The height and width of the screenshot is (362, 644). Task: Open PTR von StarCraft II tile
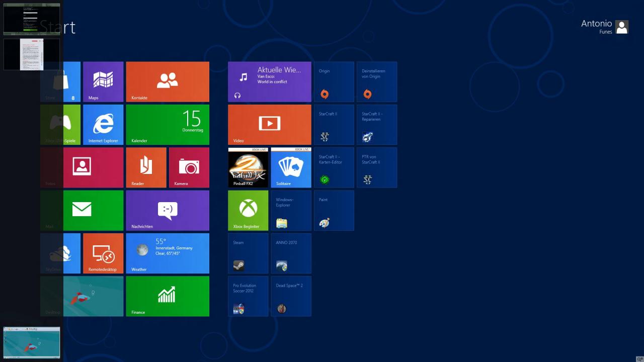point(377,167)
